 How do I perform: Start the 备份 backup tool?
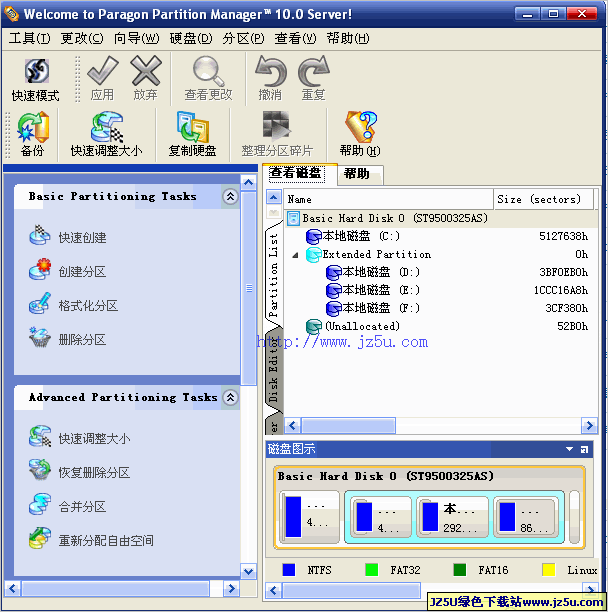33,135
